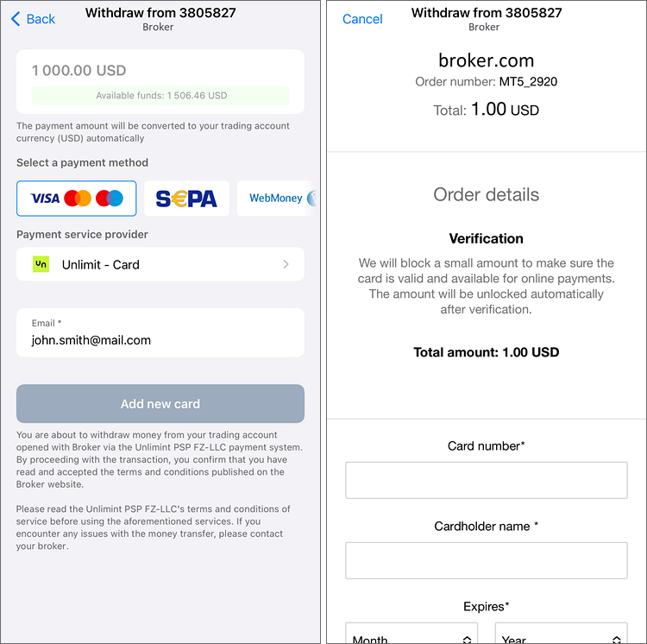The height and width of the screenshot is (644, 647).
Task: Select the Visa logo payment option
Action: coord(45,199)
